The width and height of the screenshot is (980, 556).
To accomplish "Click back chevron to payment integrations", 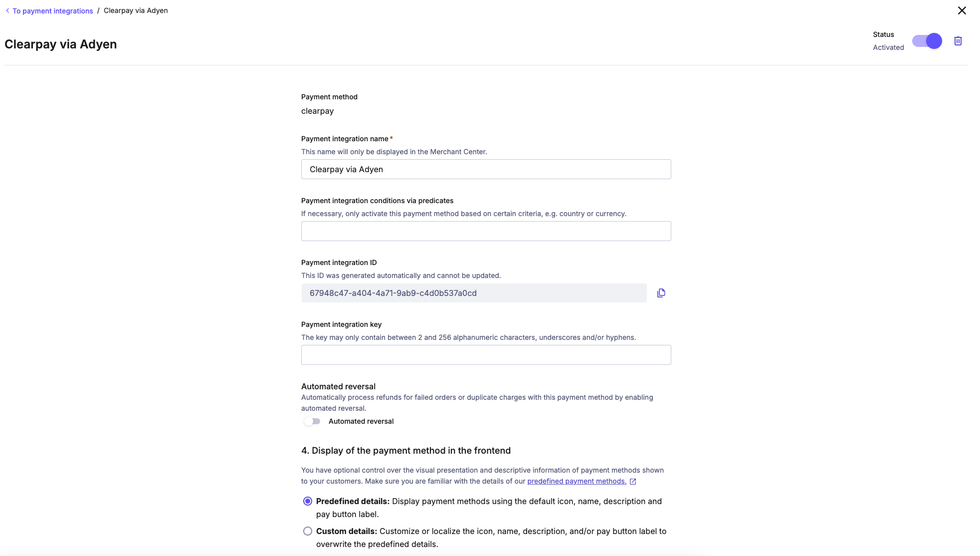I will pos(7,10).
